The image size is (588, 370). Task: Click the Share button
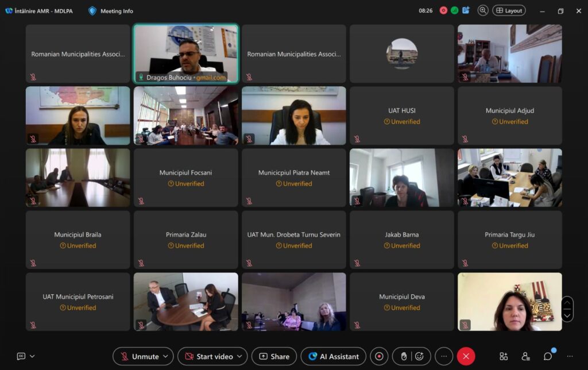(x=274, y=356)
